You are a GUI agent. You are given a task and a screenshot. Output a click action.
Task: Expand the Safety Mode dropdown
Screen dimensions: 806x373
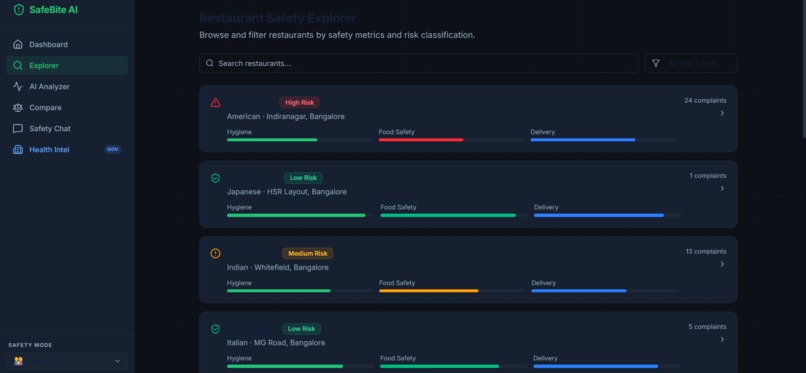coord(67,361)
